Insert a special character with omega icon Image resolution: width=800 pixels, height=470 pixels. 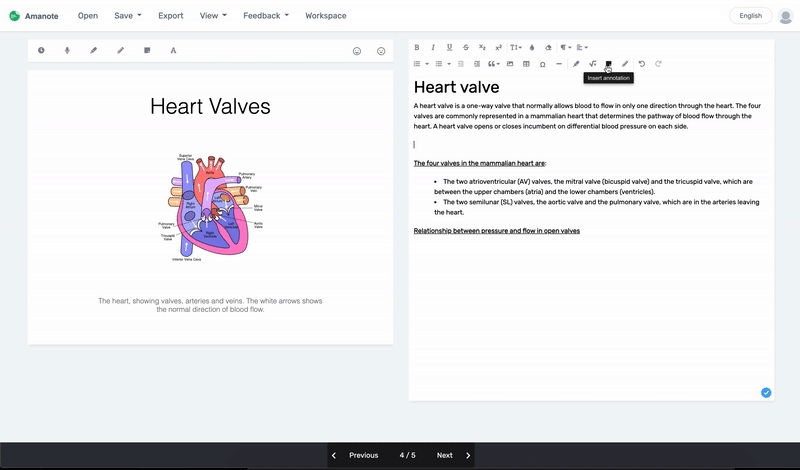(542, 64)
